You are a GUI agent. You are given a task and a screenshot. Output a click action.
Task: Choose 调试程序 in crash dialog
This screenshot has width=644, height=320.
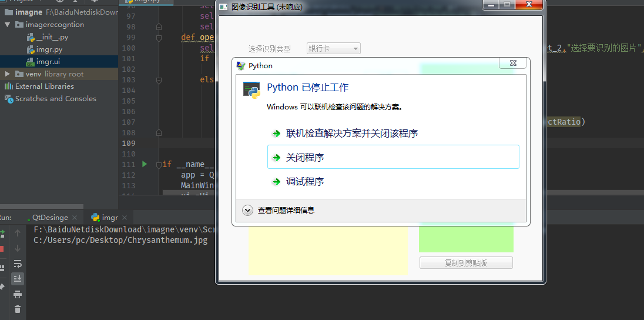[x=393, y=181]
